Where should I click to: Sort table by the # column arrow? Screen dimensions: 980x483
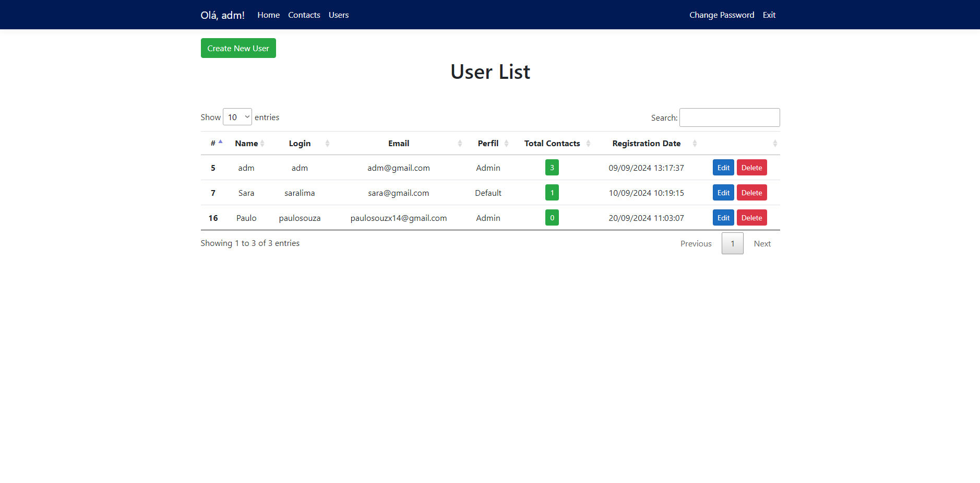(220, 142)
